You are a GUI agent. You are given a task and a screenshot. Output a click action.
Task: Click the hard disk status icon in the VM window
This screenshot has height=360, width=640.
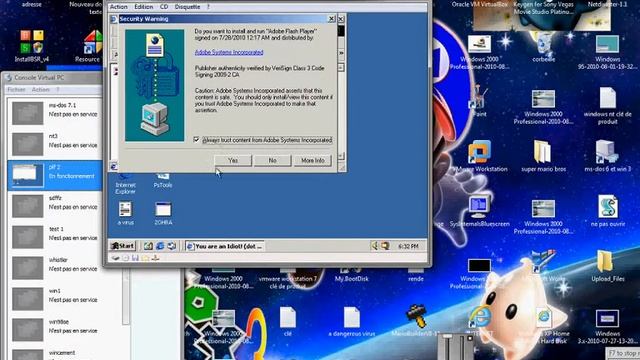[116, 258]
